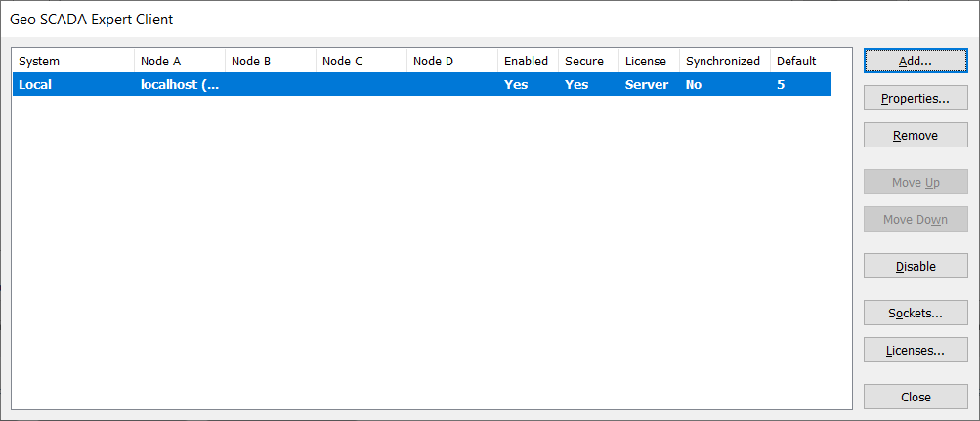980x421 pixels.
Task: Sort by the Synchronized column header
Action: [723, 61]
